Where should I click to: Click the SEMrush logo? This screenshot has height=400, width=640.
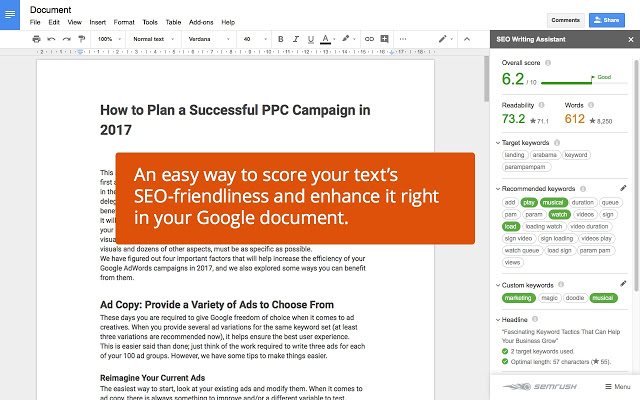point(539,386)
